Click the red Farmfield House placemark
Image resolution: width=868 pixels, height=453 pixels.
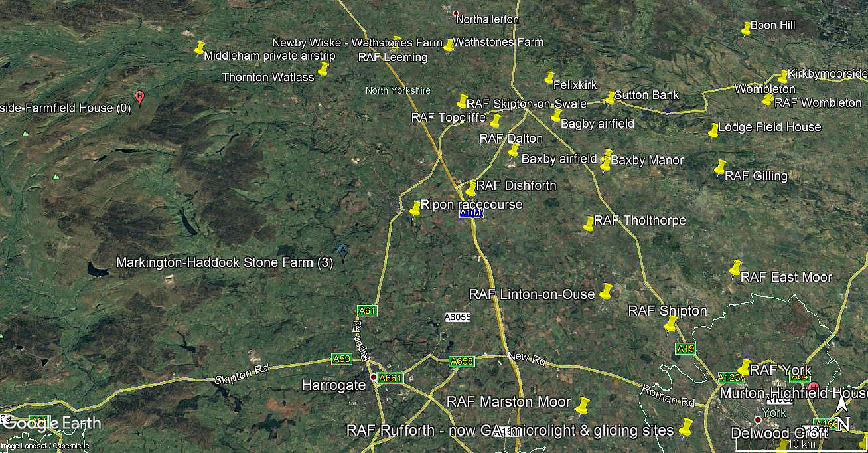[x=139, y=98]
